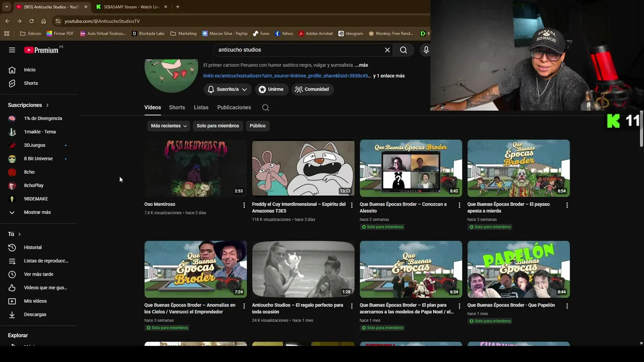Open options menu for Oso Mentiroso video

tap(244, 205)
